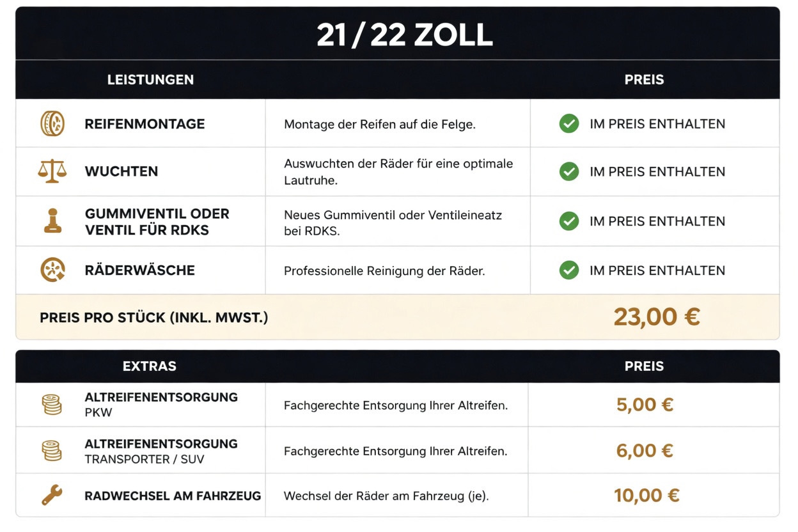Select the EXTRAS section header
The width and height of the screenshot is (798, 532).
click(150, 366)
